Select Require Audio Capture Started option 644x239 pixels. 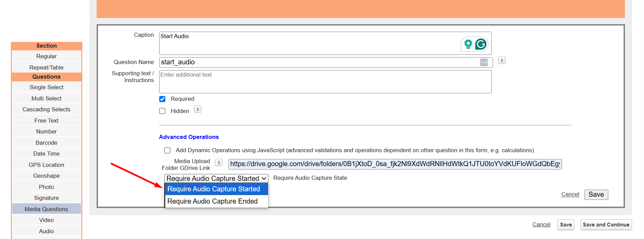tap(216, 189)
